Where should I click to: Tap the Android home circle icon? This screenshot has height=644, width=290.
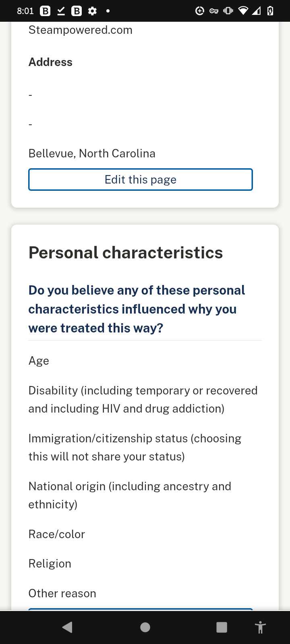145,627
